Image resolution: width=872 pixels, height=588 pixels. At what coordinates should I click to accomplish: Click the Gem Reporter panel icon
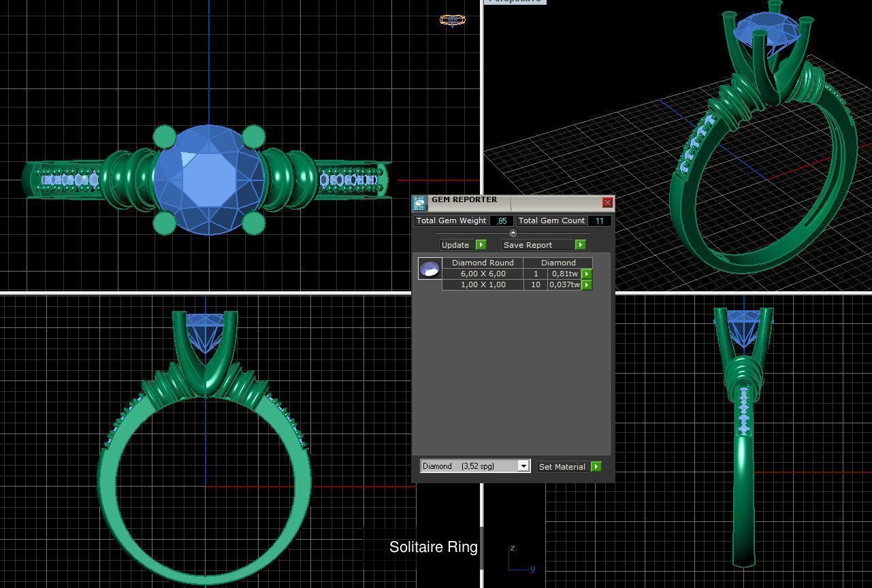pos(419,203)
